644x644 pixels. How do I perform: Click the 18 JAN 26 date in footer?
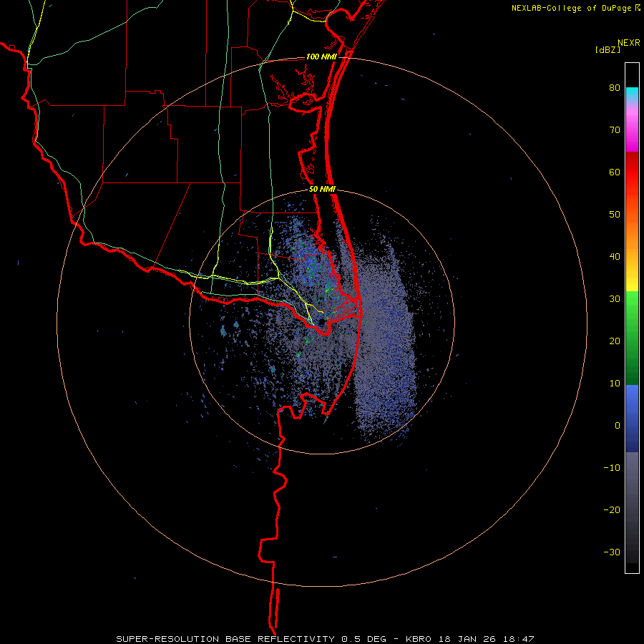(x=469, y=639)
